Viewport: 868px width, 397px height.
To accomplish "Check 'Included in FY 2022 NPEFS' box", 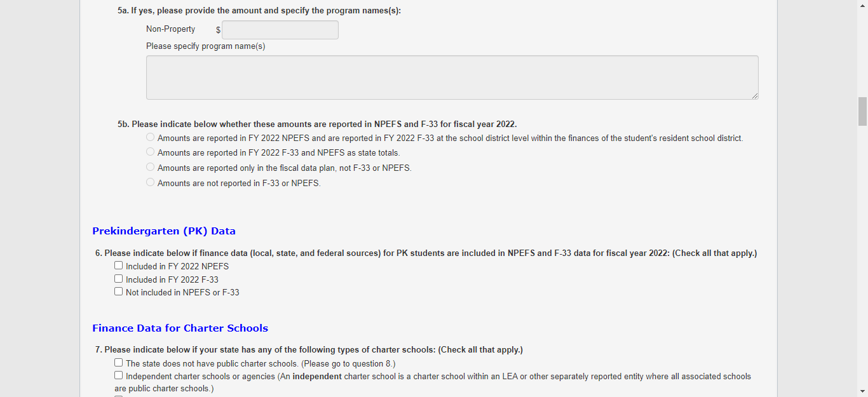I will [x=119, y=266].
